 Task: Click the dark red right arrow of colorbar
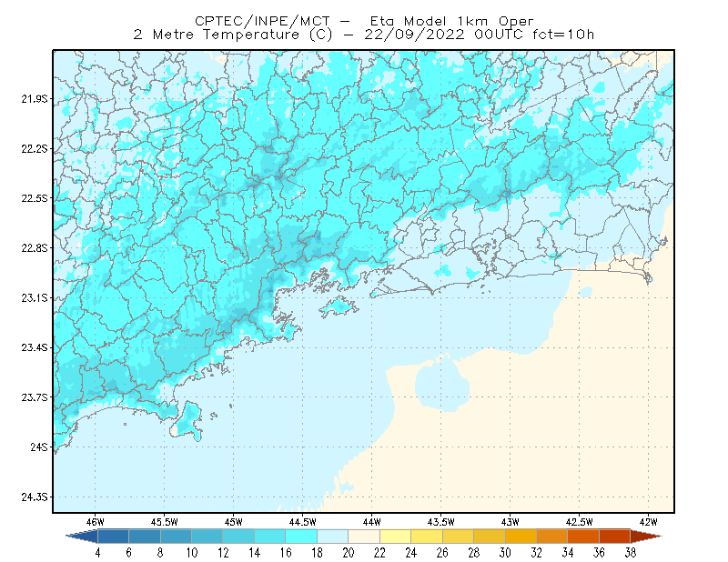[x=646, y=537]
